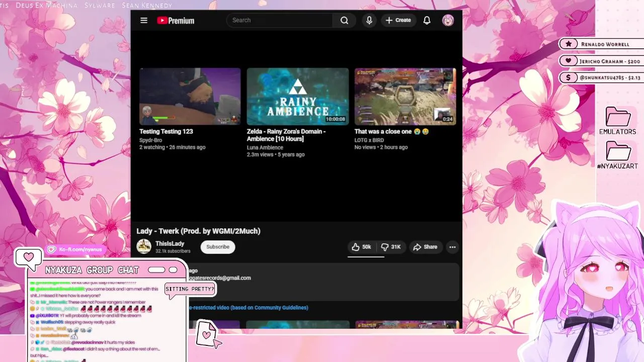Click the ThisIsLady channel avatar
Viewport: 644px width, 362px height.
[x=144, y=246]
